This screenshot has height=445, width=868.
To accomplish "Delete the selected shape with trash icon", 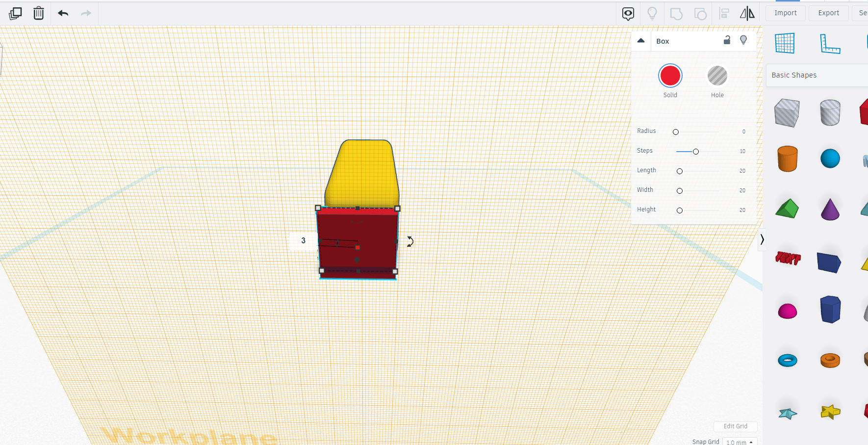I will tap(39, 13).
